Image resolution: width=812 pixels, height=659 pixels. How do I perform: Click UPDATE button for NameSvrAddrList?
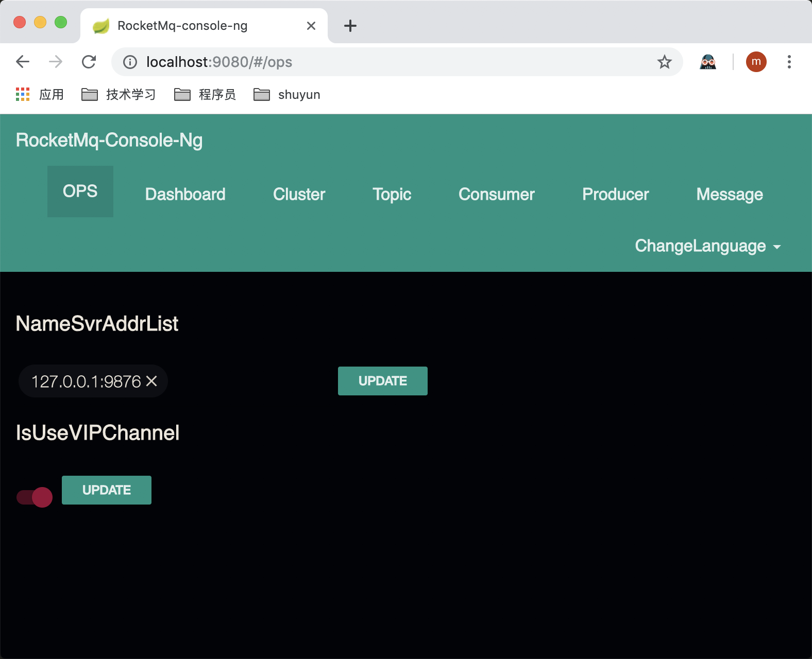[383, 381]
